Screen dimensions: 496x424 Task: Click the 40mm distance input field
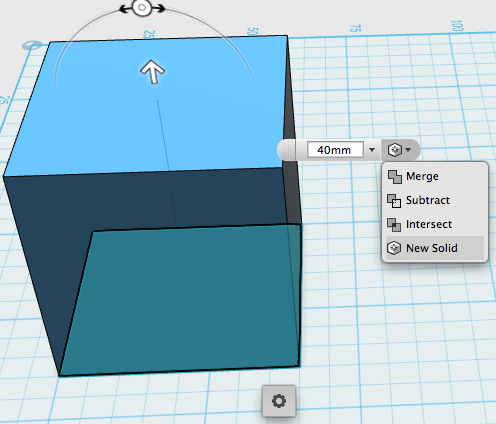pyautogui.click(x=335, y=150)
